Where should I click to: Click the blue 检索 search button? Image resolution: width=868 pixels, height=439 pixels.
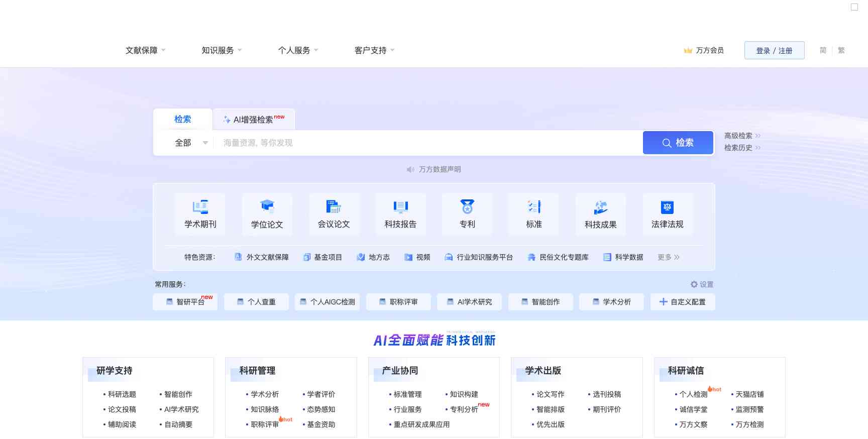(x=678, y=143)
